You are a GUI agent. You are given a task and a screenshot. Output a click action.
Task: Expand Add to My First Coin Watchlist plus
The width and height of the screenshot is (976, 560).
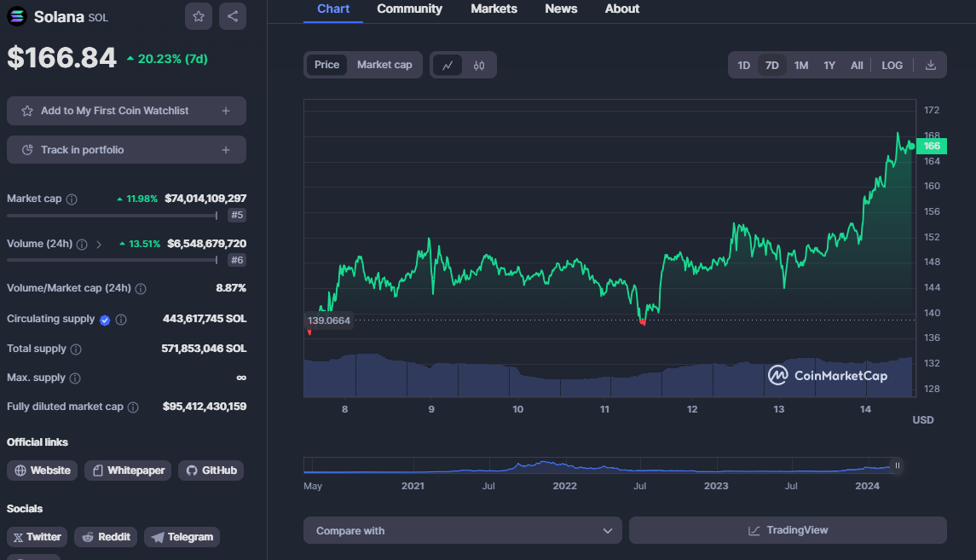(226, 111)
